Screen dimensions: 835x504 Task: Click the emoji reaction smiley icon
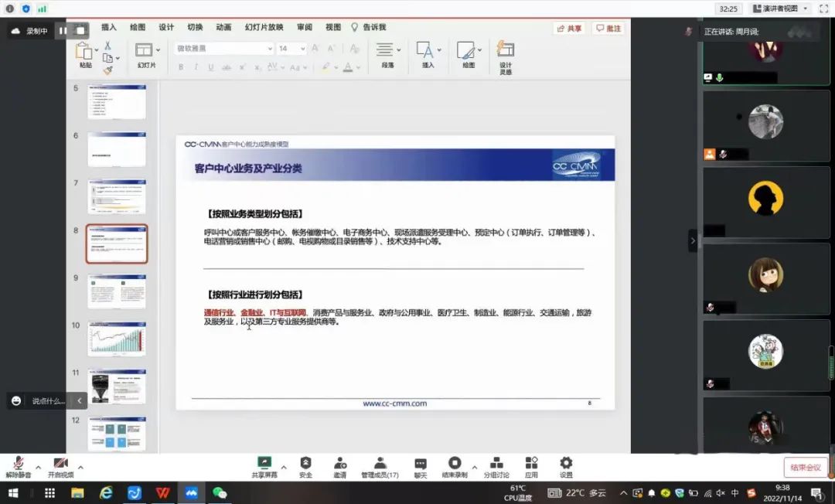[16, 400]
